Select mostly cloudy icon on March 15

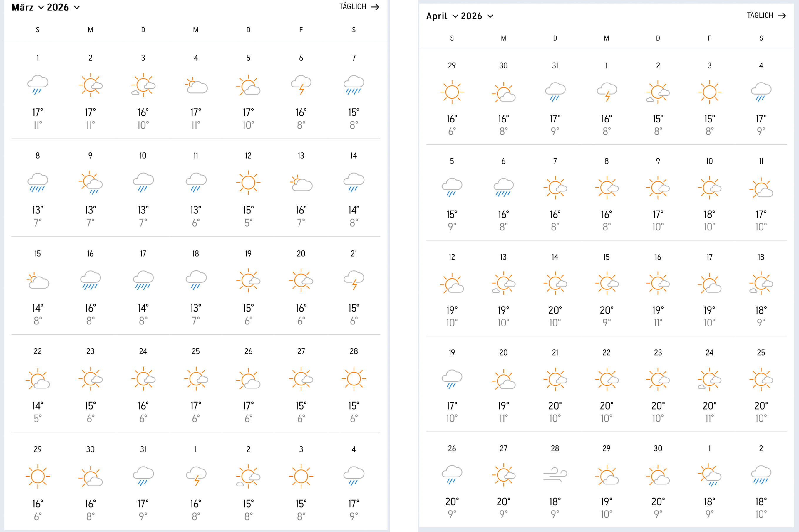(38, 281)
